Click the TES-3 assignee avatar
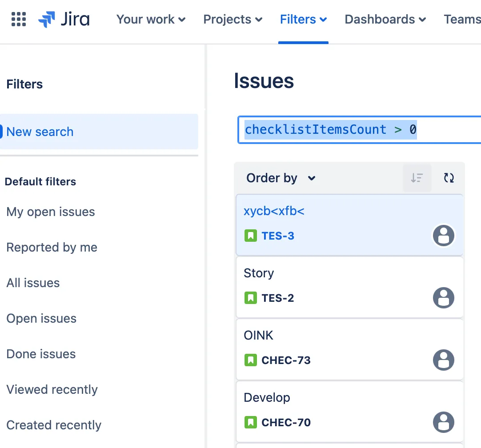Image resolution: width=481 pixels, height=448 pixels. point(443,236)
